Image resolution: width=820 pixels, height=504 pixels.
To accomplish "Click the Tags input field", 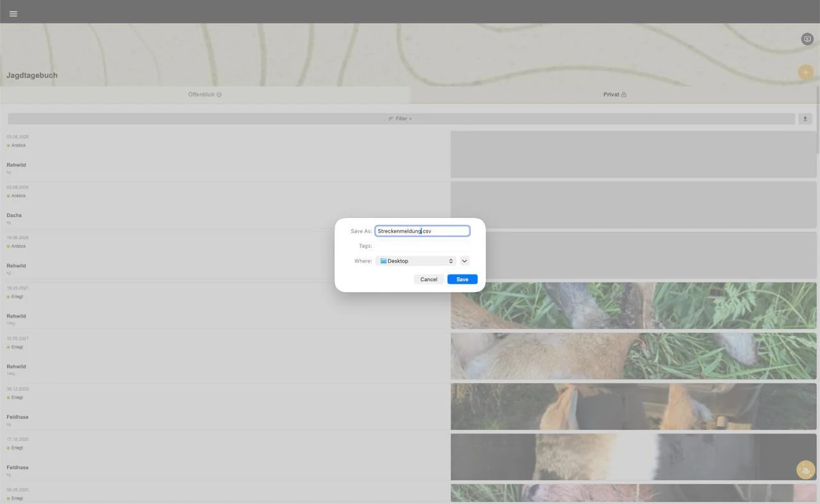I will [422, 246].
